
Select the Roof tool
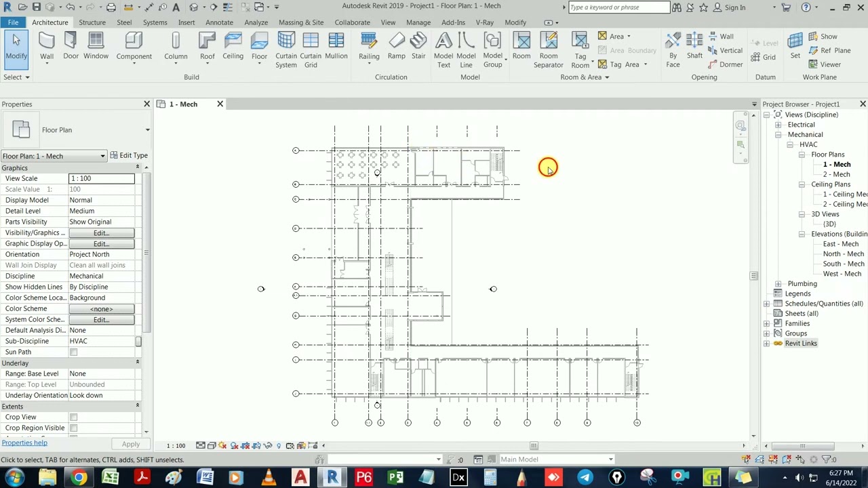tap(208, 47)
